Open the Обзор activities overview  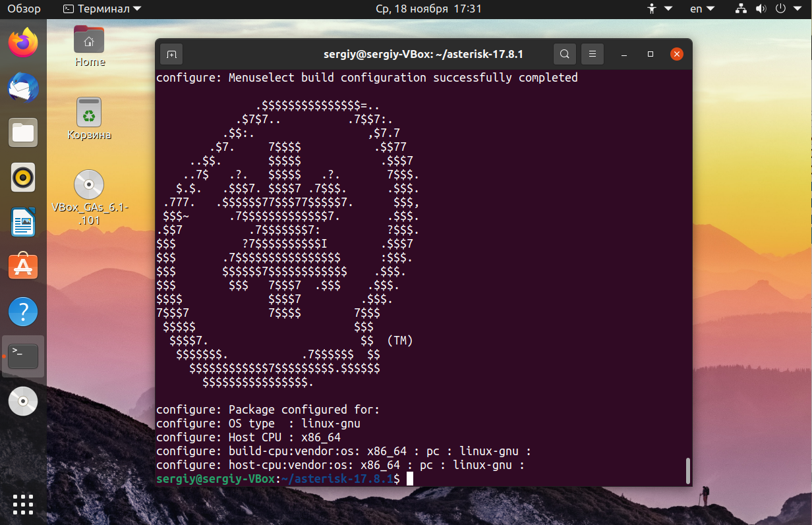pyautogui.click(x=24, y=9)
